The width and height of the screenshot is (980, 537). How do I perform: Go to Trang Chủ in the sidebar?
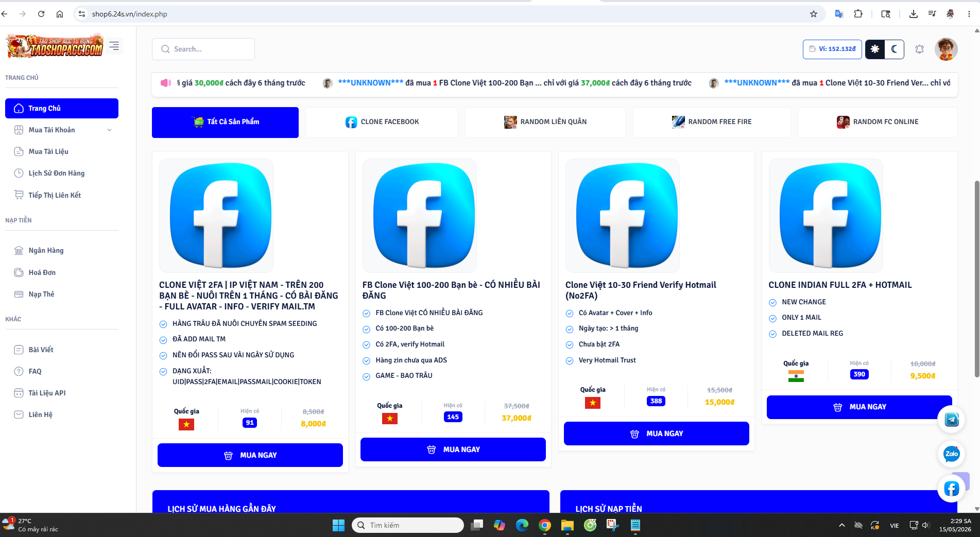pos(62,108)
